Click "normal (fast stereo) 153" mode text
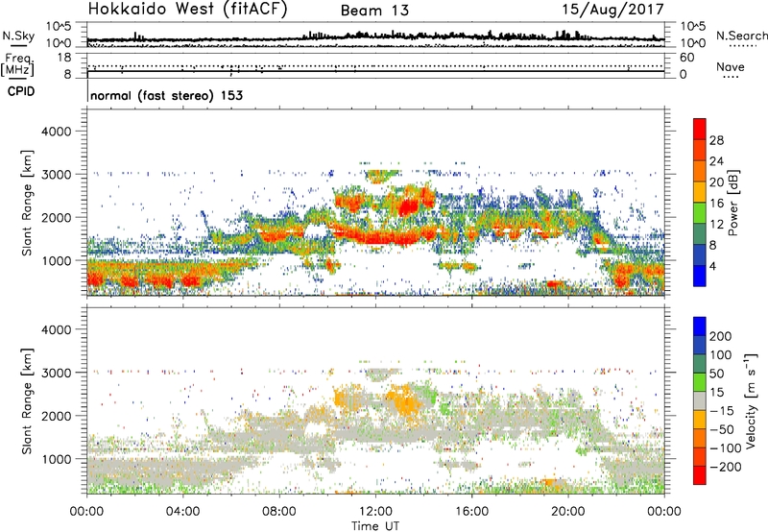 [x=166, y=95]
